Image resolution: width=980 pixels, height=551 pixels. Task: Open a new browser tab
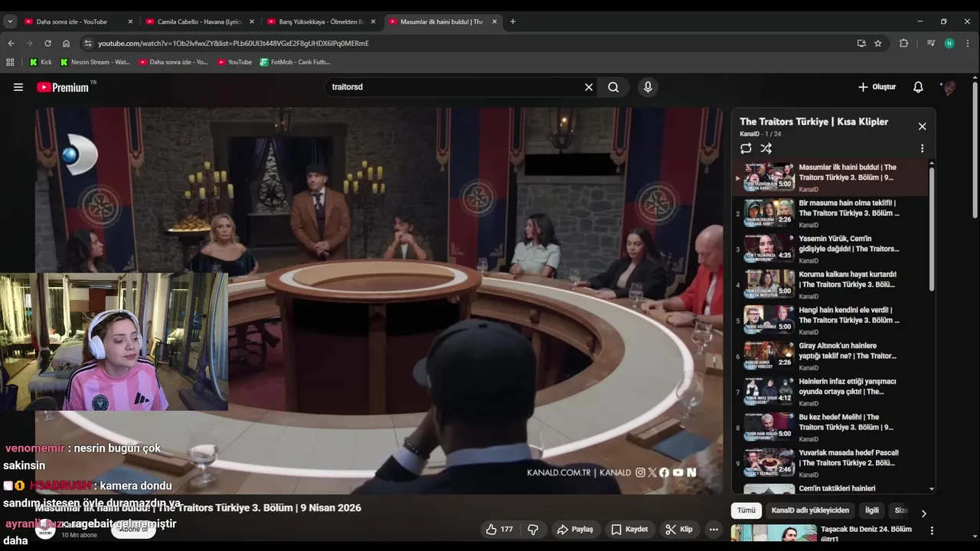click(x=513, y=21)
